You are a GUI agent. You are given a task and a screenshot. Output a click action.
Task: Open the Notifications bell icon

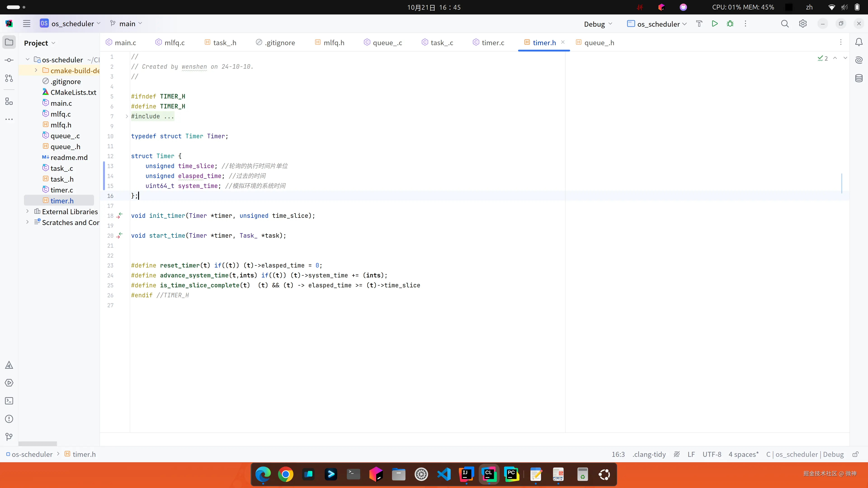pos(859,42)
